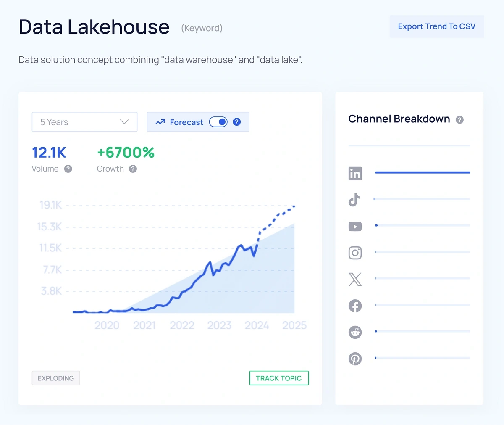The image size is (504, 425).
Task: Click the Growth label
Action: click(x=110, y=169)
